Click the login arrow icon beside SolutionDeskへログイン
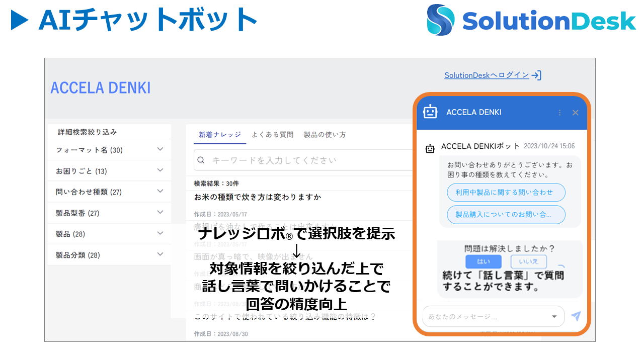Screen dimensions: 644x362 [x=537, y=75]
